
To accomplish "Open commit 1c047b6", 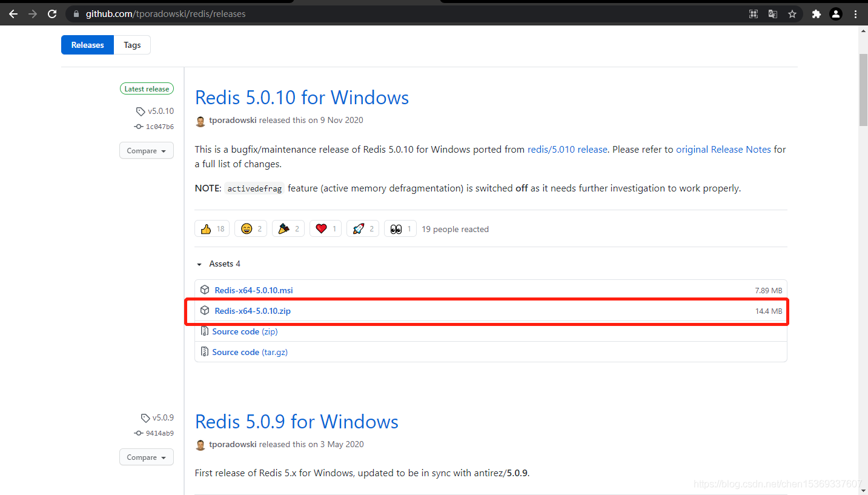I will pyautogui.click(x=159, y=127).
